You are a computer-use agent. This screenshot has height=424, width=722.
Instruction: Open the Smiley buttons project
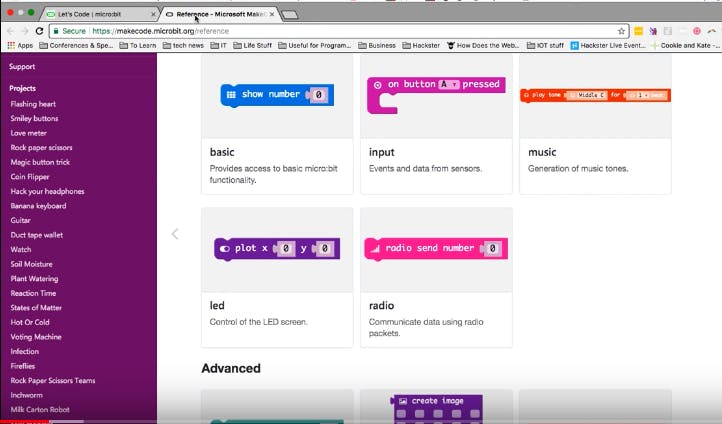point(34,118)
